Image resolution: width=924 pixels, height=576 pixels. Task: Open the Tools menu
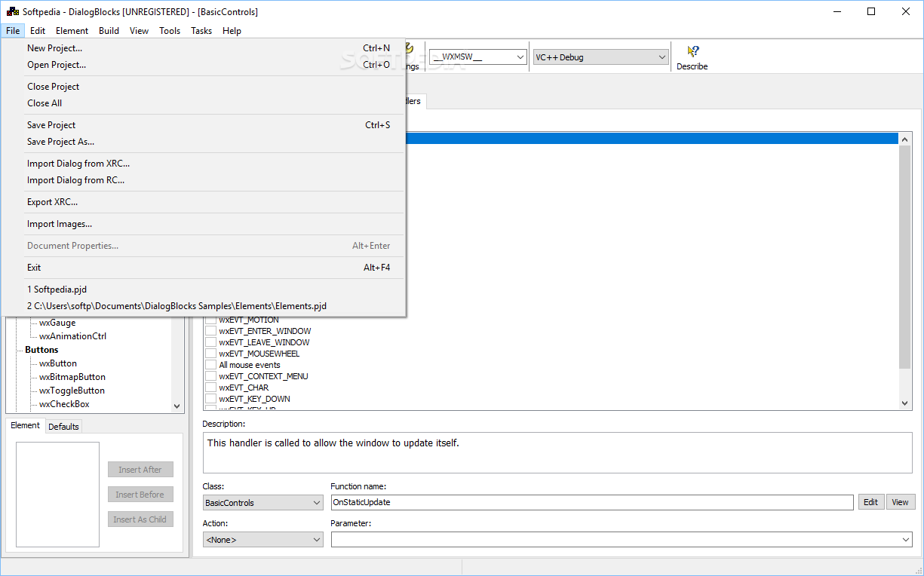pos(170,31)
